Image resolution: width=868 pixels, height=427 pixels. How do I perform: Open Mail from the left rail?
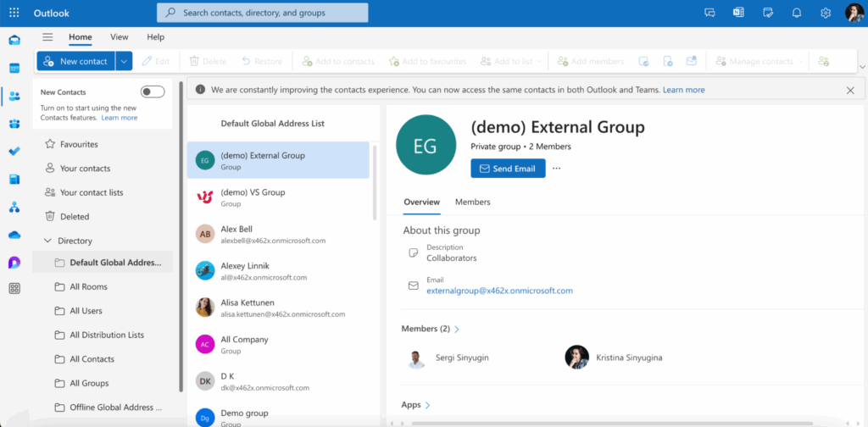14,41
